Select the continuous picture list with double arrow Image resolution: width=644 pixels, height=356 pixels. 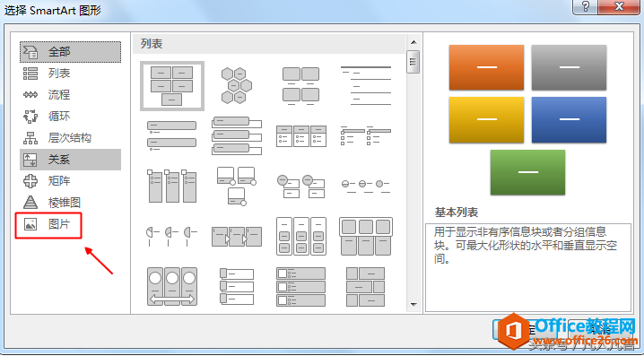172,286
